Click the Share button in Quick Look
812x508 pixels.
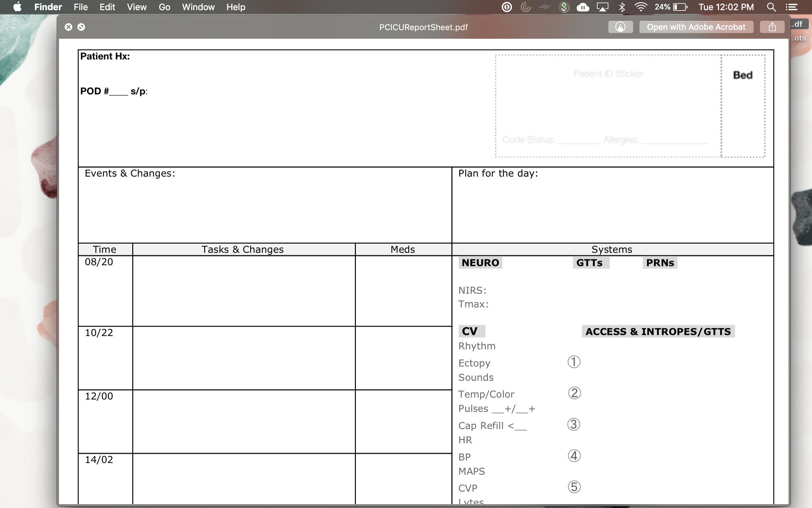[772, 27]
